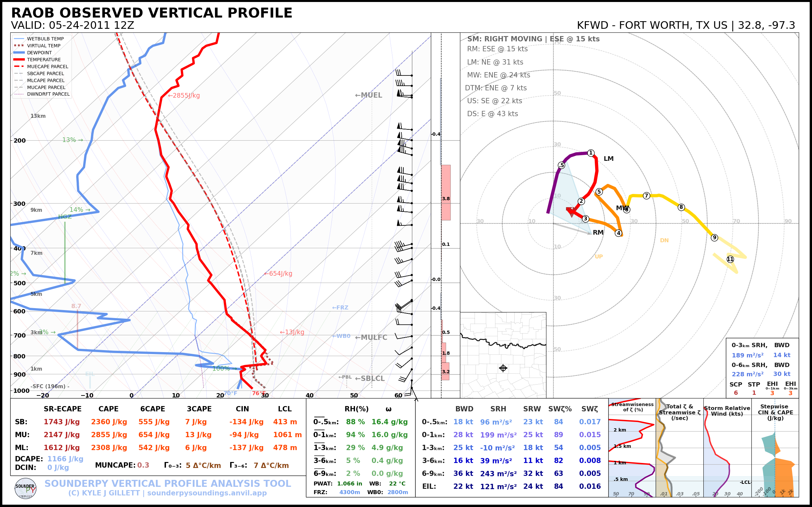Click the Storm Relative Wind panel title
Image resolution: width=812 pixels, height=507 pixels.
tap(727, 411)
